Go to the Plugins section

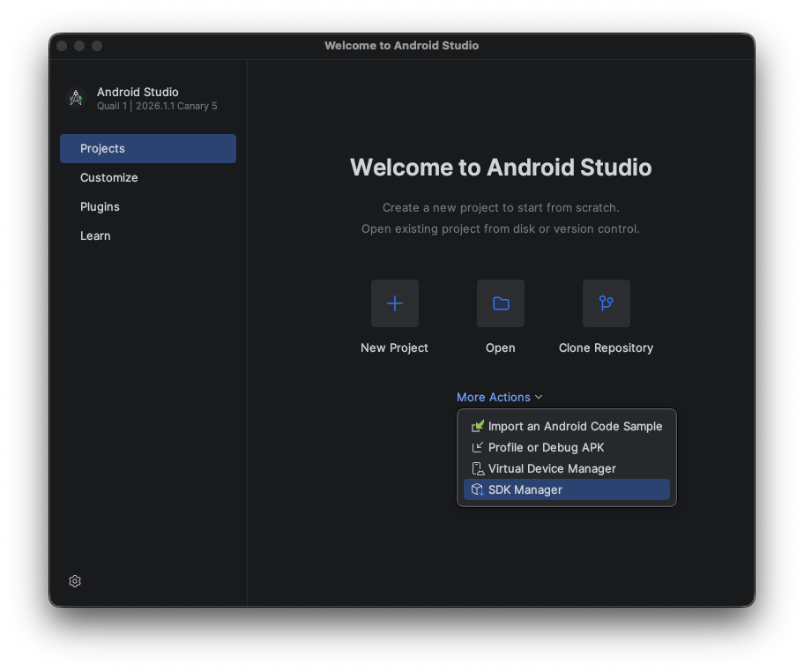(x=148, y=206)
